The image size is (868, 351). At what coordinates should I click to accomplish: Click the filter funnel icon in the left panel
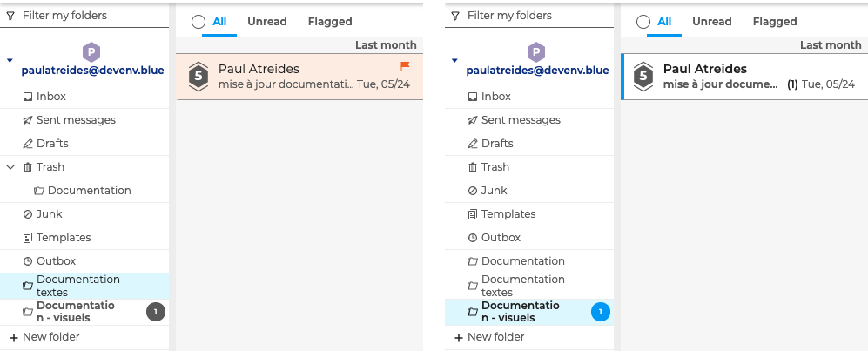click(x=10, y=16)
